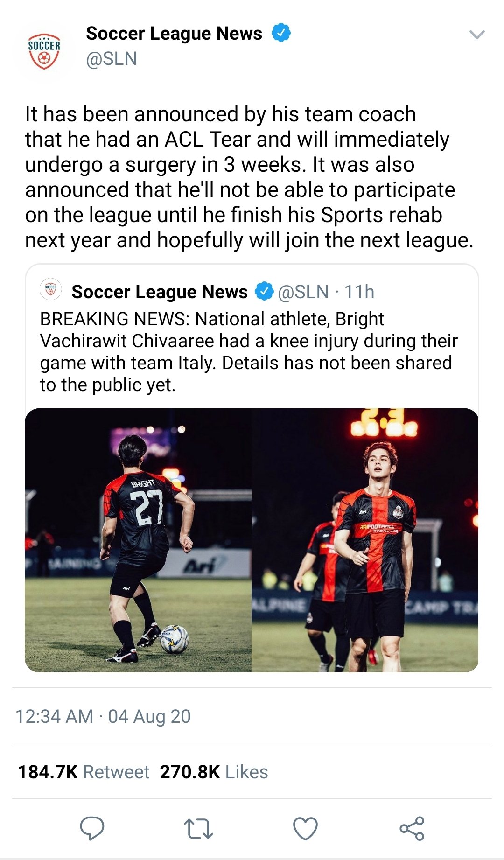Like the tweet with heart icon

tap(305, 828)
